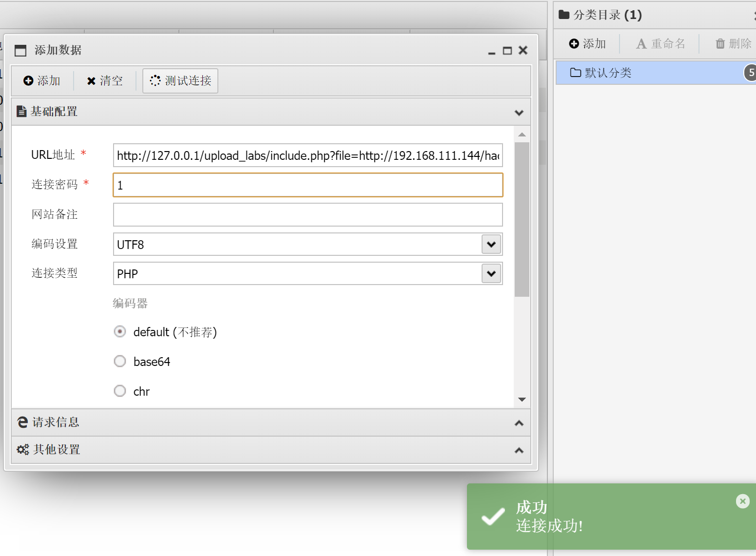Image resolution: width=756 pixels, height=556 pixels.
Task: Click the 分类目录 (1) panel header
Action: tap(655, 15)
